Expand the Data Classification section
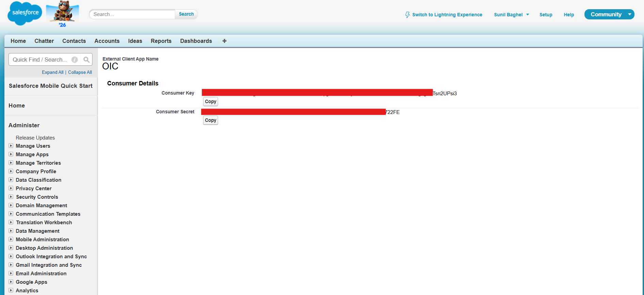The height and width of the screenshot is (295, 644). click(11, 180)
